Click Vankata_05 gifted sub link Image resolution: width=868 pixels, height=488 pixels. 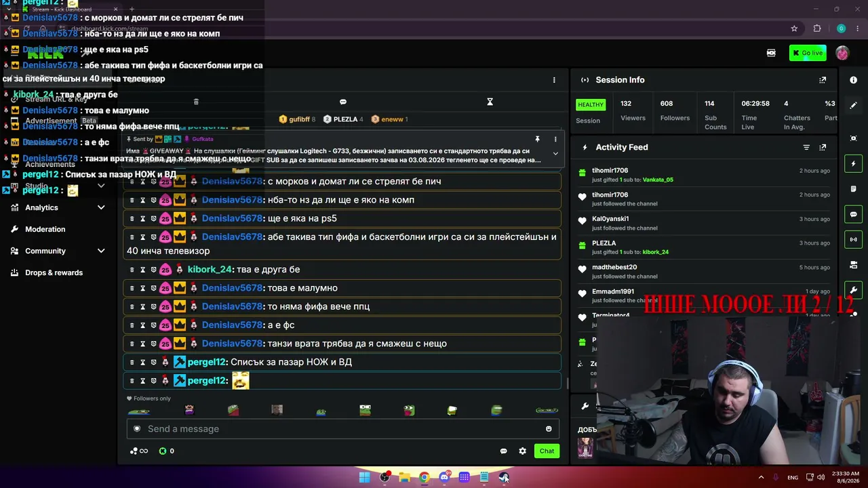click(x=658, y=180)
